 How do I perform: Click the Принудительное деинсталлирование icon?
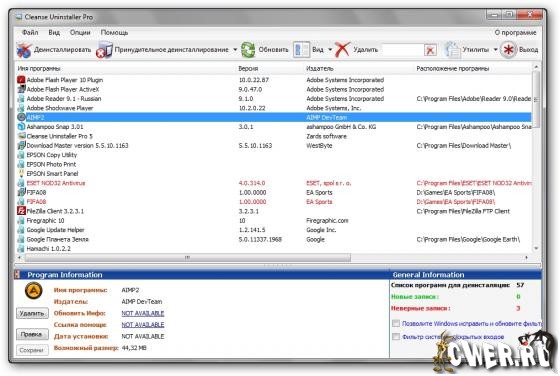[104, 50]
